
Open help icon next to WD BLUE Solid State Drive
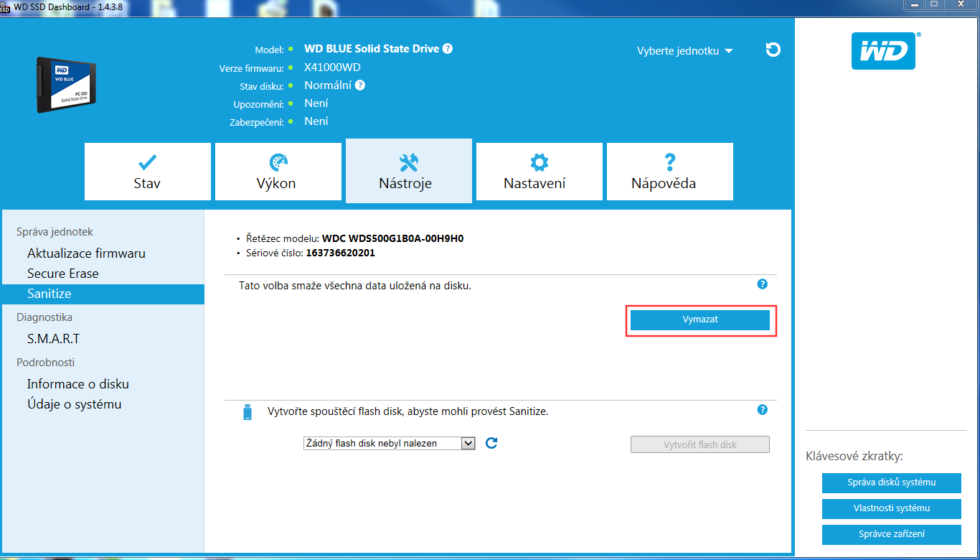(x=448, y=49)
